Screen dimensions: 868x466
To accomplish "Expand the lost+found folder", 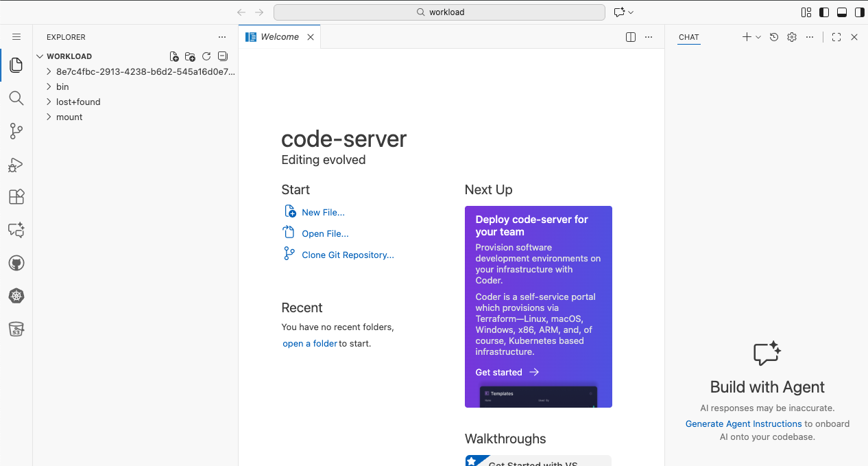I will tap(49, 102).
